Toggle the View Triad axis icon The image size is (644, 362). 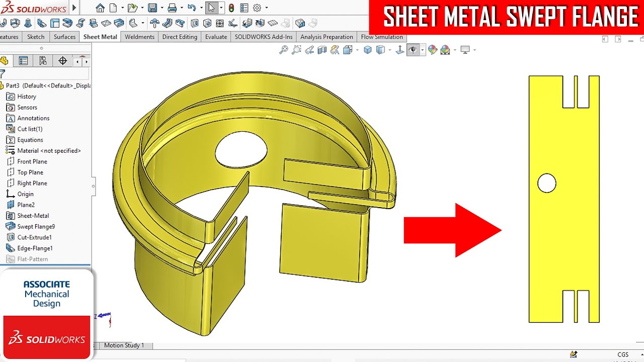pos(400,50)
